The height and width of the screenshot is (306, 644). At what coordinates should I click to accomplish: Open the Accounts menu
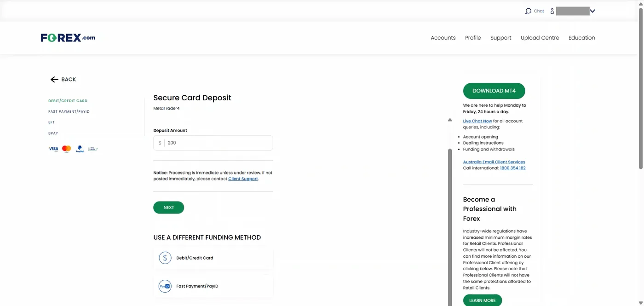coord(443,38)
